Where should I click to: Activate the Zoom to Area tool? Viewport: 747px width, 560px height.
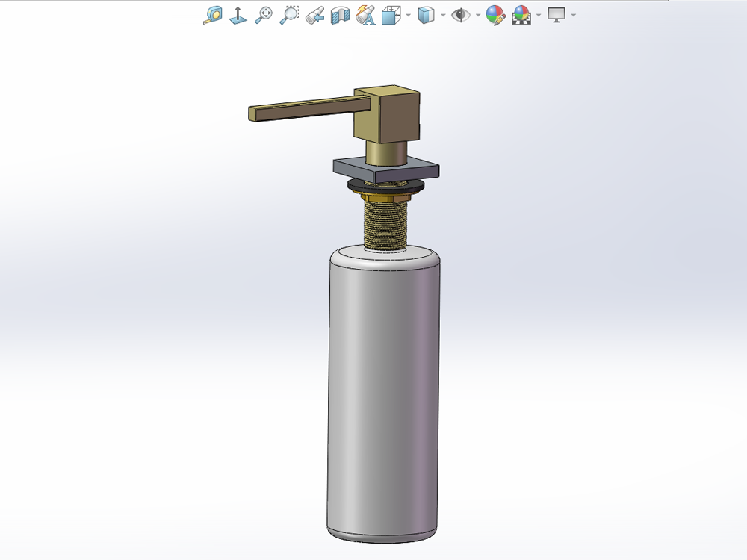[288, 15]
